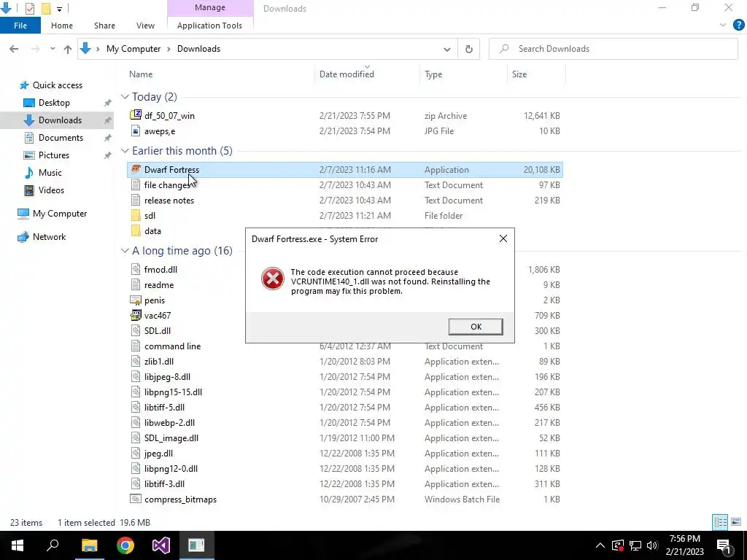Click the data folder icon
The height and width of the screenshot is (560, 747).
tap(136, 231)
